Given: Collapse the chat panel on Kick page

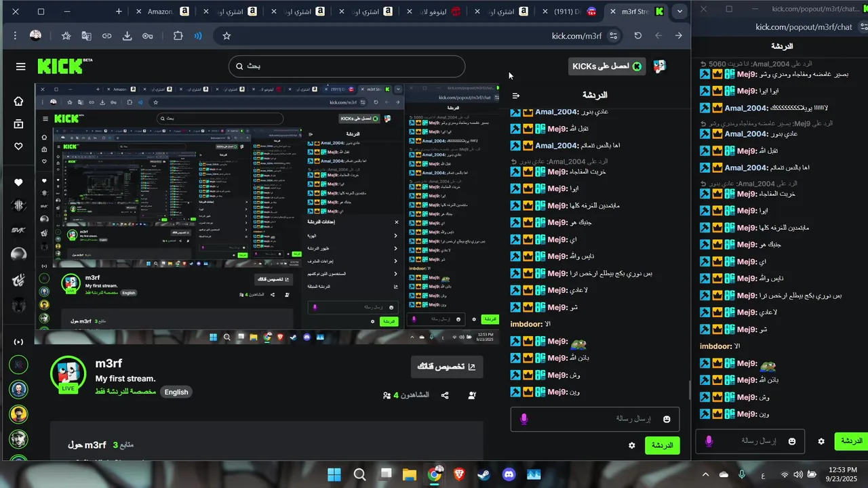Looking at the screenshot, I should (x=516, y=96).
